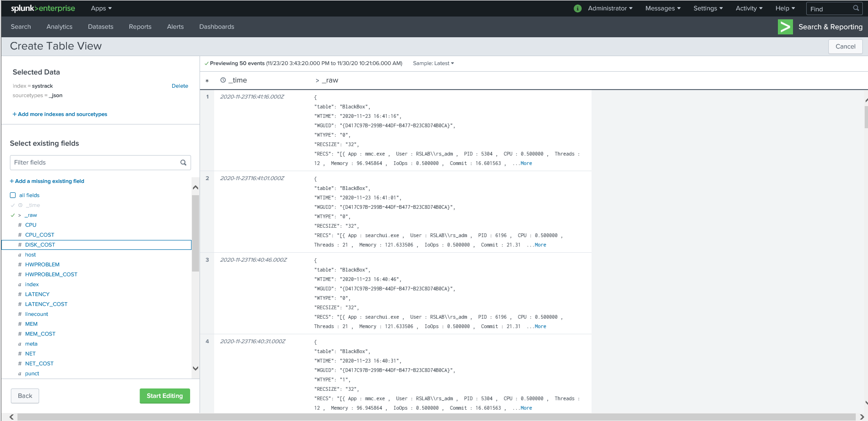The height and width of the screenshot is (421, 868).
Task: Go to the Search tab
Action: [21, 27]
